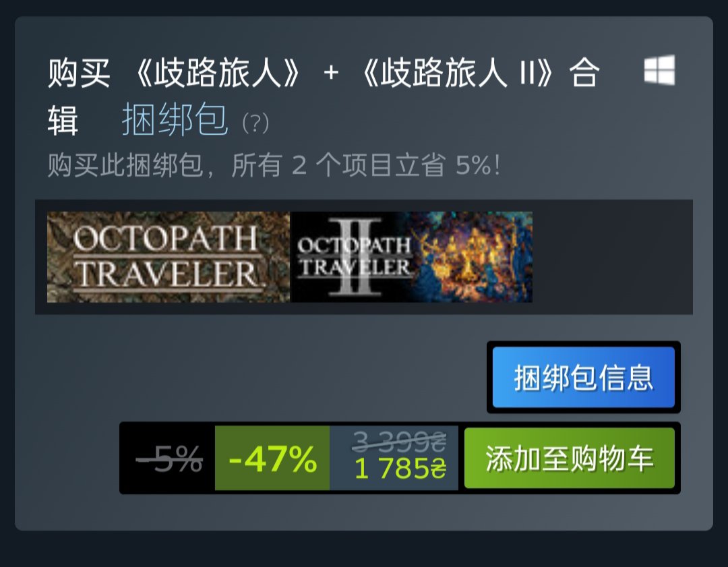728x567 pixels.
Task: Click the original price 3 399₴
Action: [x=399, y=441]
